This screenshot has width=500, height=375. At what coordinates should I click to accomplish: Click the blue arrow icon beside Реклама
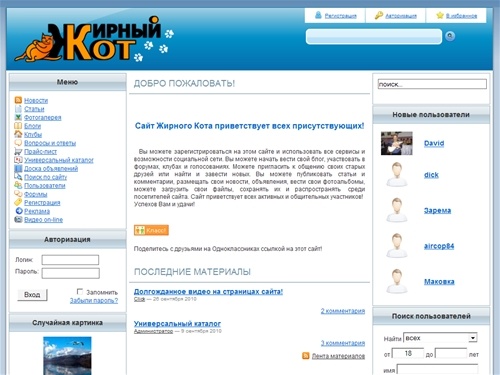pos(19,211)
